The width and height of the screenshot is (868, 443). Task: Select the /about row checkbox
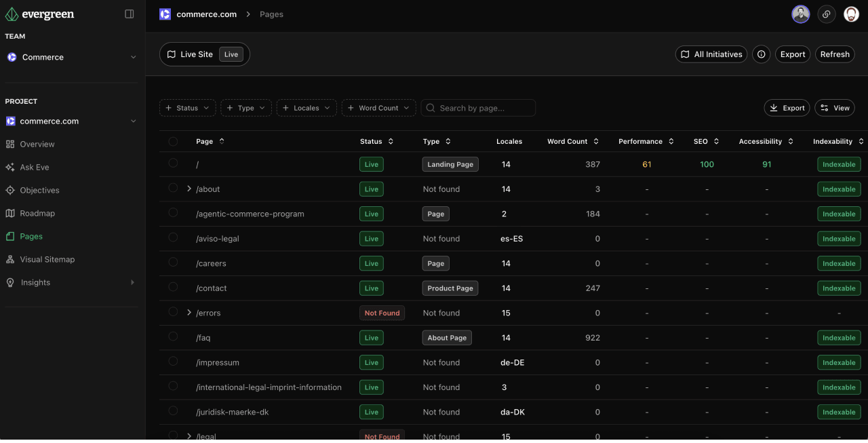[x=173, y=188]
